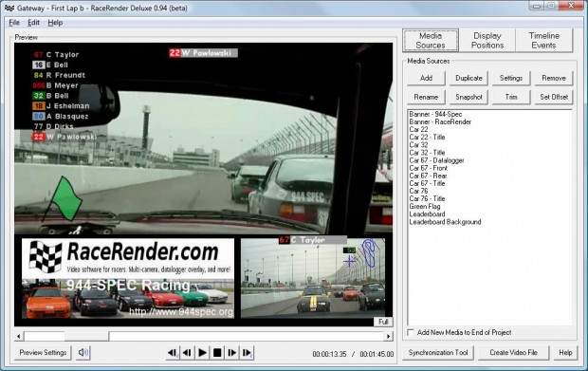588x371 pixels.
Task: Switch to the Timeline Events tab
Action: click(x=543, y=41)
